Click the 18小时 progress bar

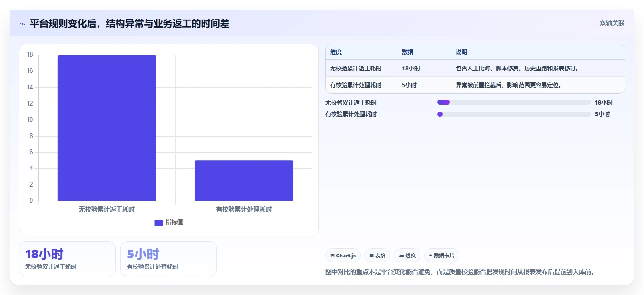click(x=514, y=102)
